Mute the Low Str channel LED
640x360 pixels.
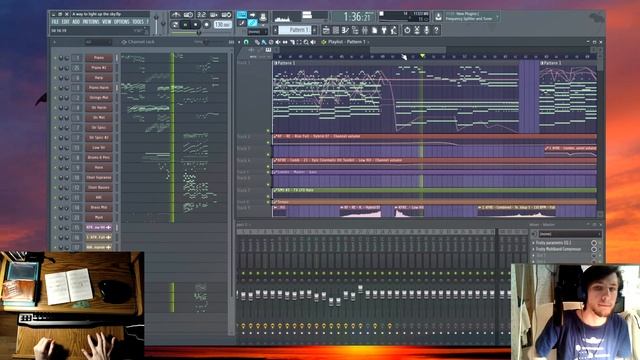[55, 148]
